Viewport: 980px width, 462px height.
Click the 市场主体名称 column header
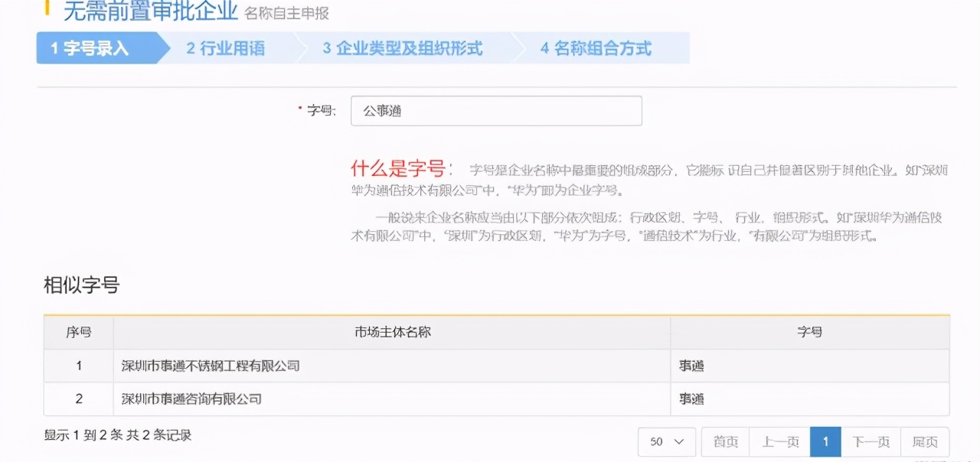point(392,332)
